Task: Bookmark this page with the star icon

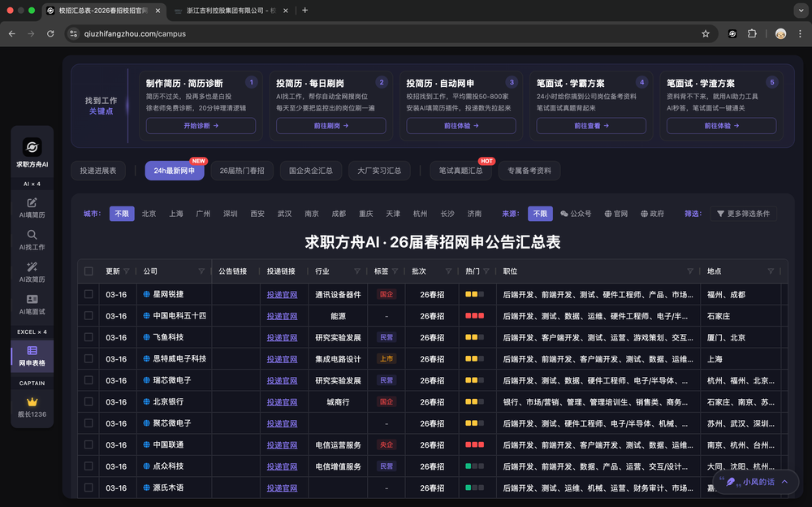Action: point(706,33)
